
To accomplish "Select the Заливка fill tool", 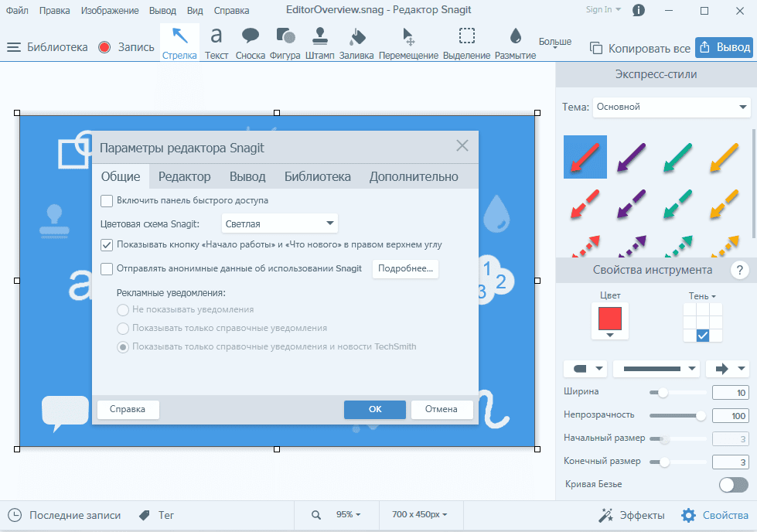I will 356,43.
